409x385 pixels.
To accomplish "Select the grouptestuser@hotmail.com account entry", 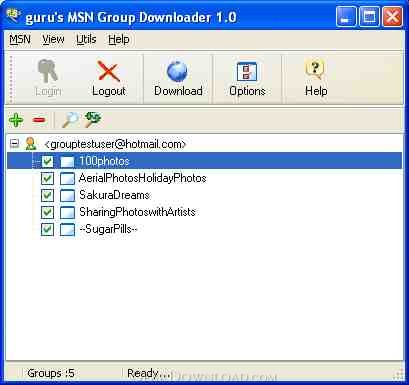I will coord(115,144).
